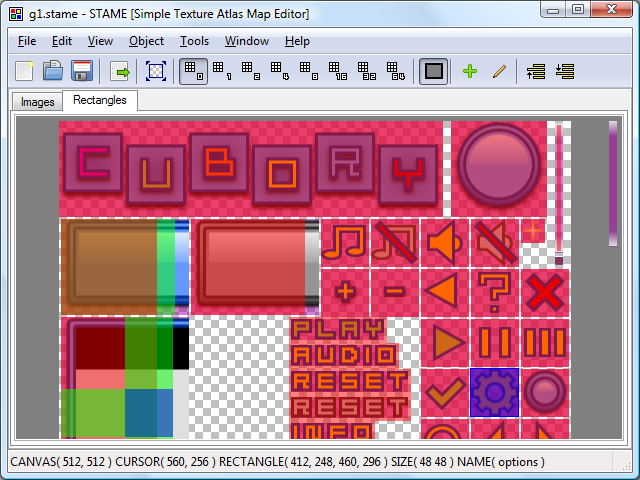Click the New file toolbar icon
The height and width of the screenshot is (480, 640).
coord(24,71)
